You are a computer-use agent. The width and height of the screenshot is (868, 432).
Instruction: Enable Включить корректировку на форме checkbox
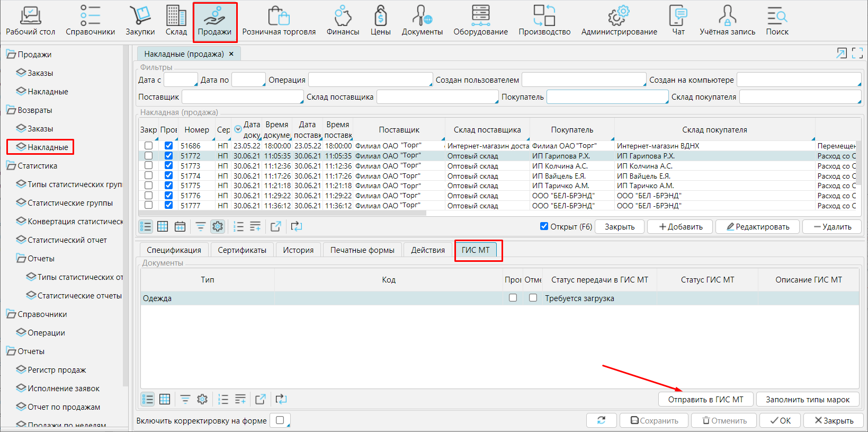(280, 420)
